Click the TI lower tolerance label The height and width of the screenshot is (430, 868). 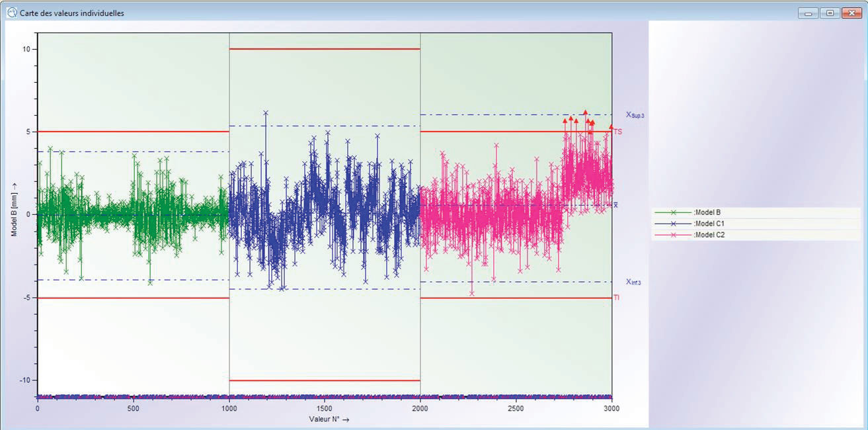[x=616, y=298]
